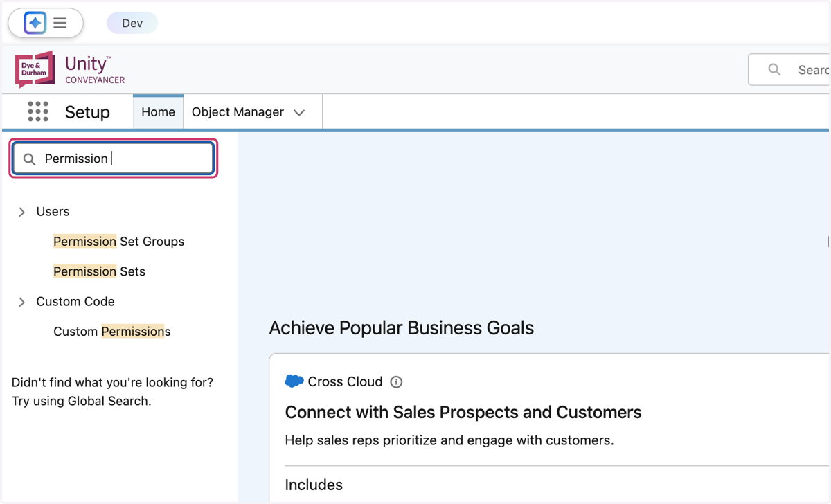This screenshot has height=504, width=831.
Task: Click the Custom Code section label
Action: (x=75, y=302)
